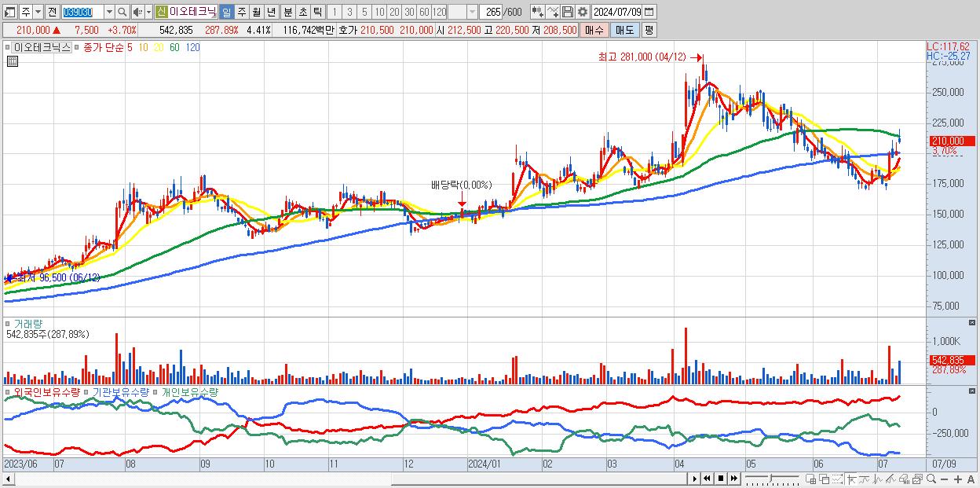Select the 1 interval button

[x=334, y=12]
